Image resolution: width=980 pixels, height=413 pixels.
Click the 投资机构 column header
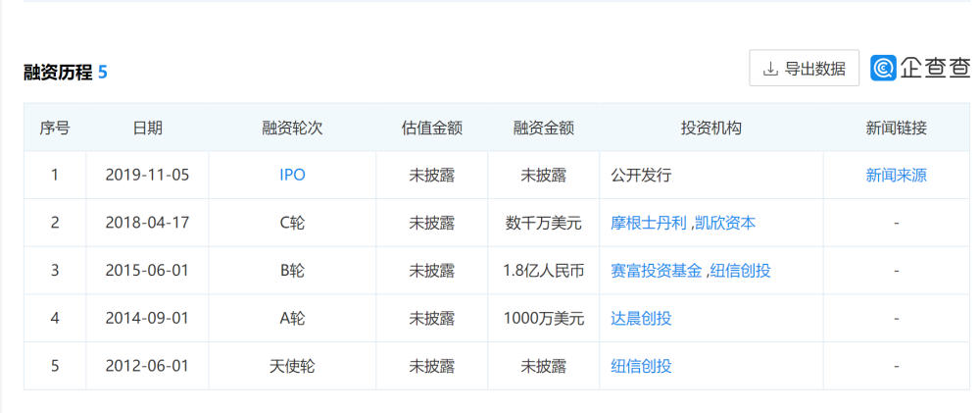pyautogui.click(x=711, y=128)
